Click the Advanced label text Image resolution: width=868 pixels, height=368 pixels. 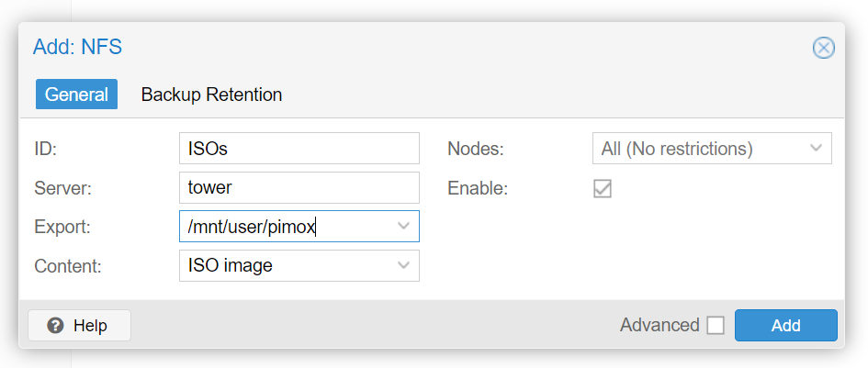[659, 325]
